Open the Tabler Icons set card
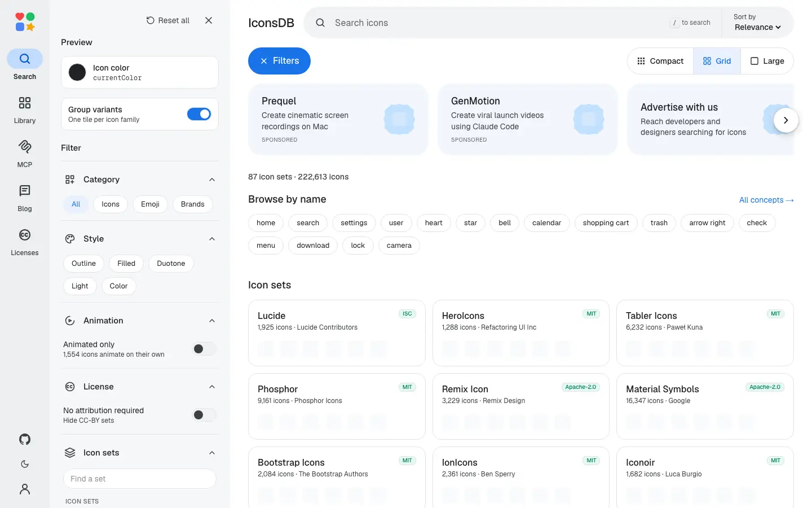Screen dimensions: 812x508 click(705, 333)
